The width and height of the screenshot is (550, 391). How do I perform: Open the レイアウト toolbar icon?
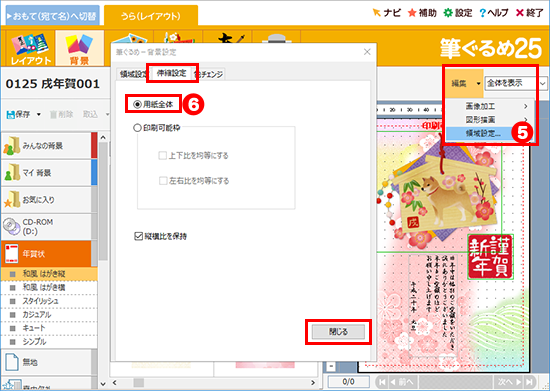click(x=30, y=48)
